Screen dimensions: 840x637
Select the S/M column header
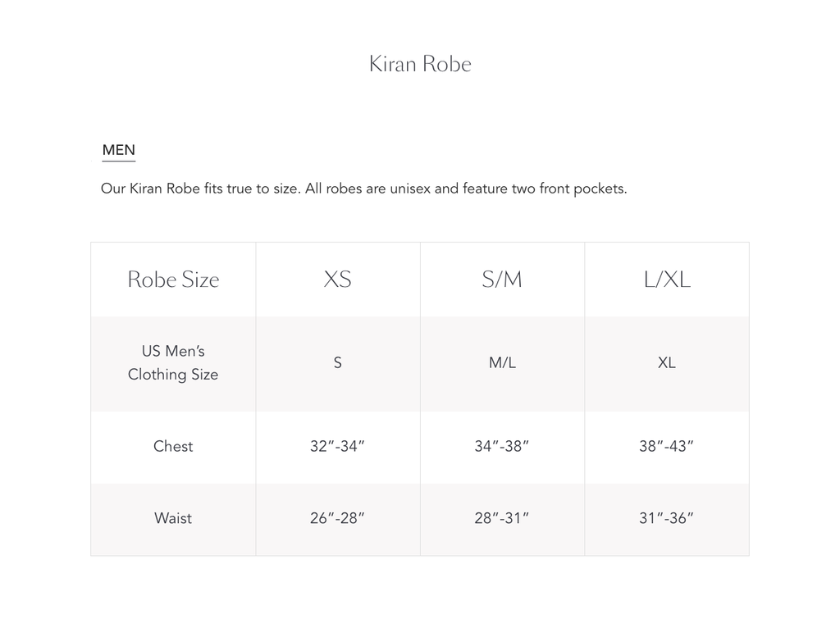tap(502, 280)
